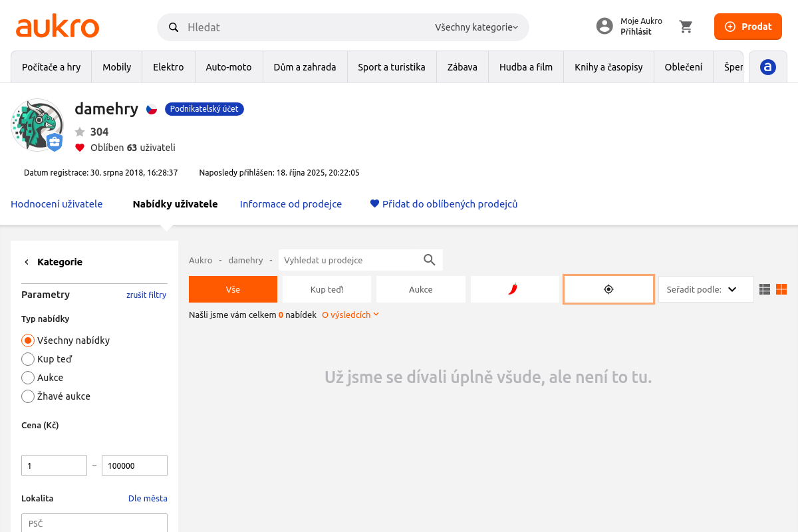The width and height of the screenshot is (798, 532).
Task: Expand the O výsledcích details
Action: [x=350, y=315]
